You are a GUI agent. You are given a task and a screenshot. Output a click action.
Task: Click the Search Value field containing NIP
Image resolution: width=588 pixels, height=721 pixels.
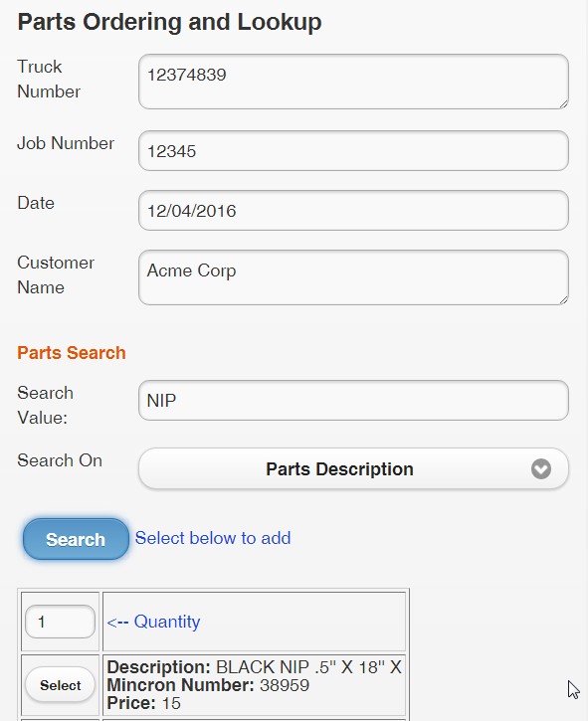pos(353,401)
